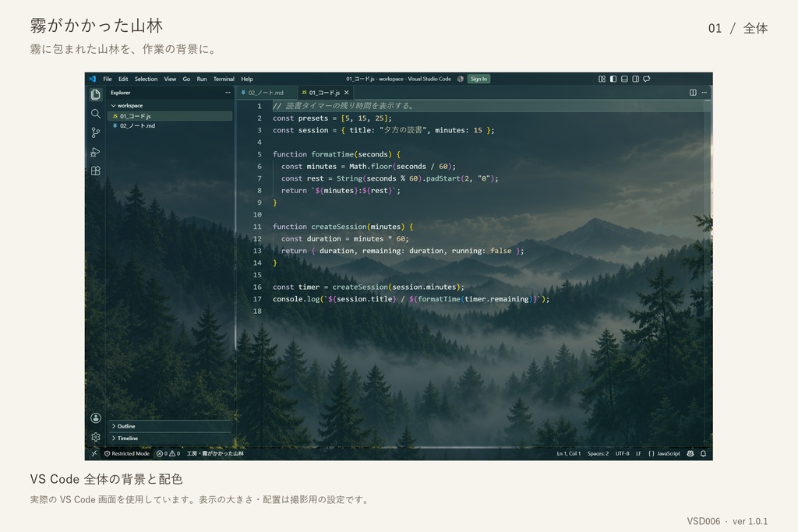Click 'presets' on line 2
This screenshot has width=798, height=532.
313,118
